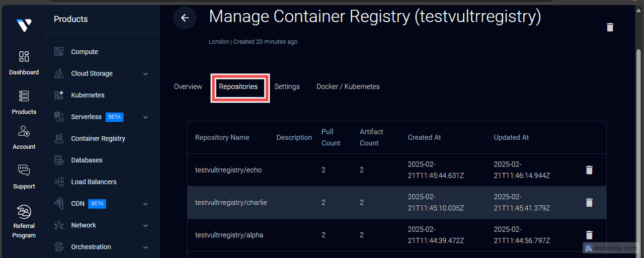Delete the testvultrregistry/alpha repository
The image size is (644, 258).
point(589,235)
